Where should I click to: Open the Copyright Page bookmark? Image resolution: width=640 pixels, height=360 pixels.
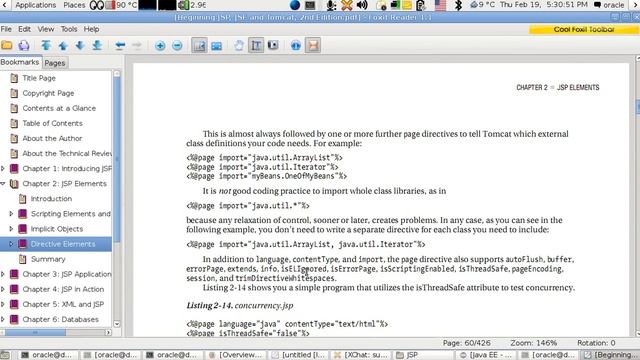tap(48, 93)
